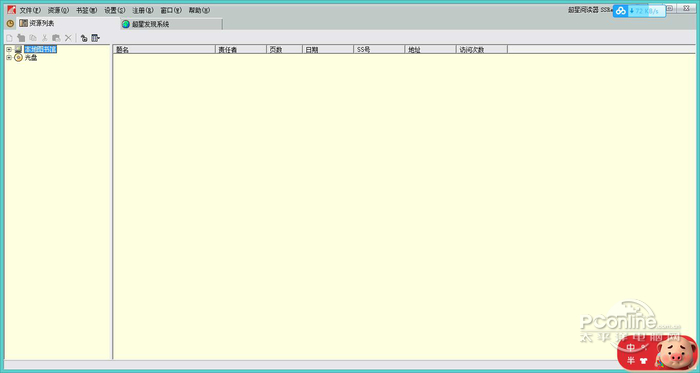700x373 pixels.
Task: Close the SSReader window
Action: pos(686,8)
